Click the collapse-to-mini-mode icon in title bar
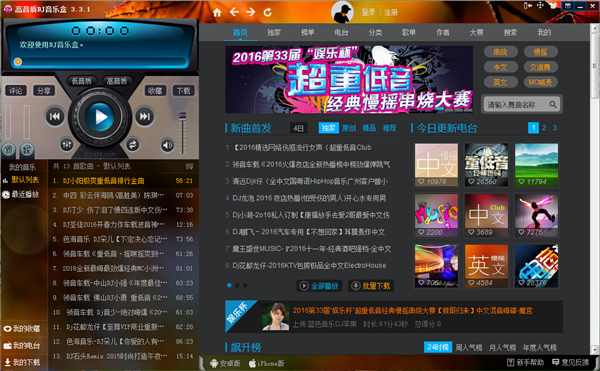Screen dimensions: 600x371 (x=528, y=5)
